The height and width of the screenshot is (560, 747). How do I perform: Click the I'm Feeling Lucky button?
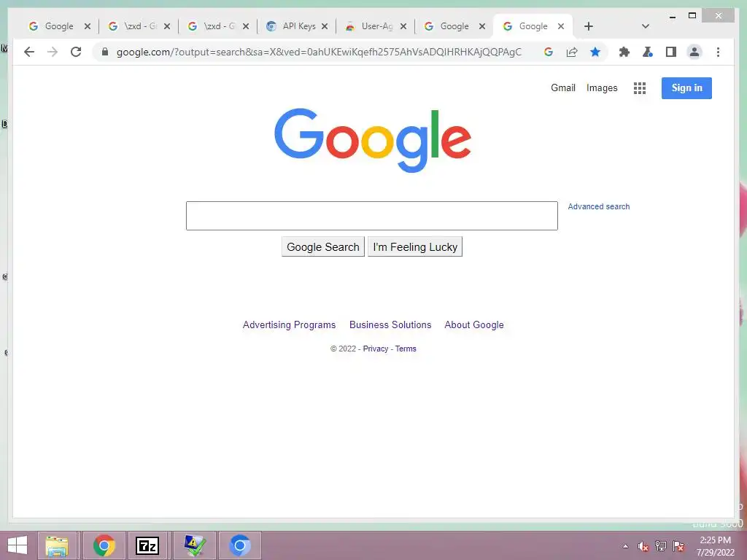click(x=415, y=246)
